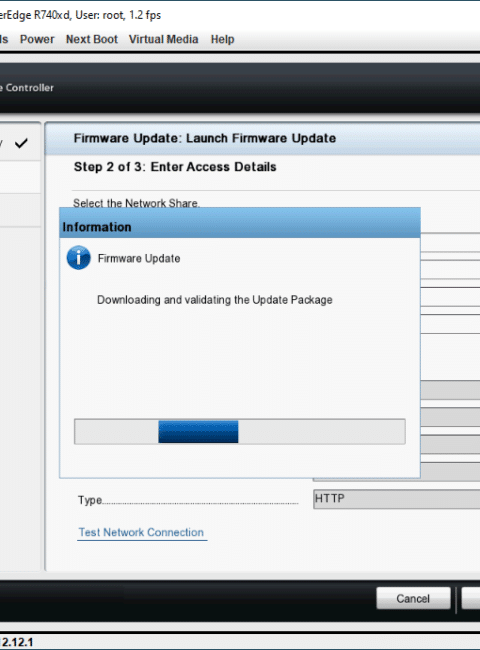Click the blue progress bar indicator
480x650 pixels.
pos(198,432)
